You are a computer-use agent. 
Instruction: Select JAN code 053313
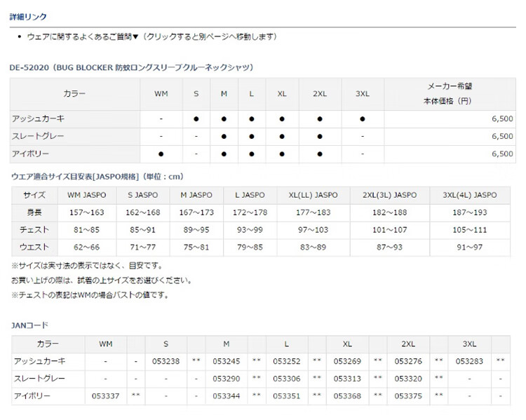click(347, 379)
